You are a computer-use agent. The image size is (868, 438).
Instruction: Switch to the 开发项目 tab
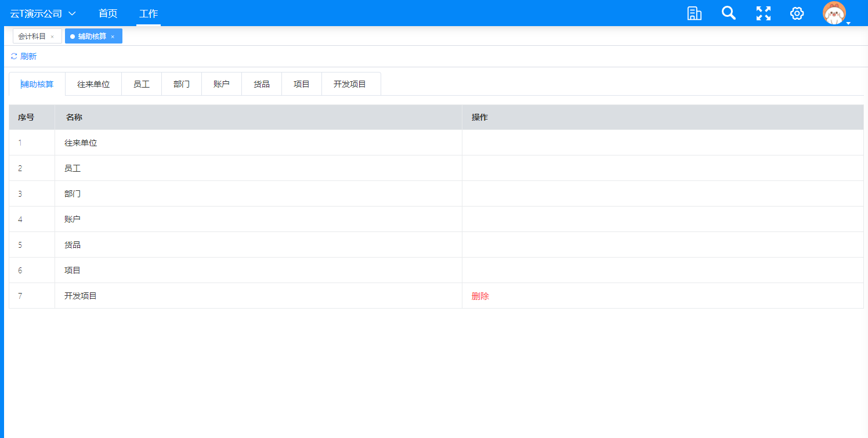click(x=350, y=84)
